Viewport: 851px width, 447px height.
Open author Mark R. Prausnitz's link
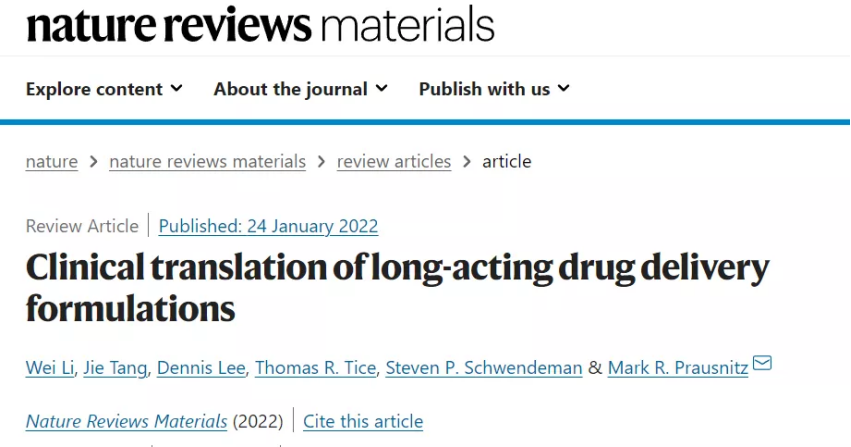(678, 368)
